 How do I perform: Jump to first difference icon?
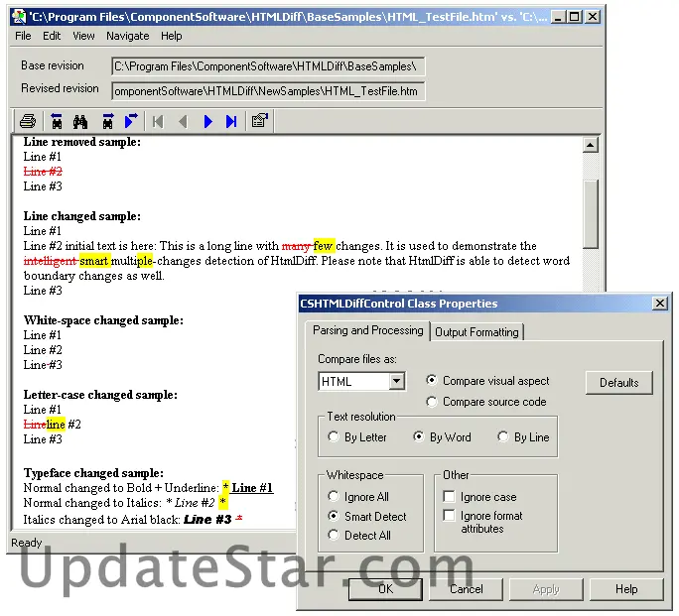(158, 122)
